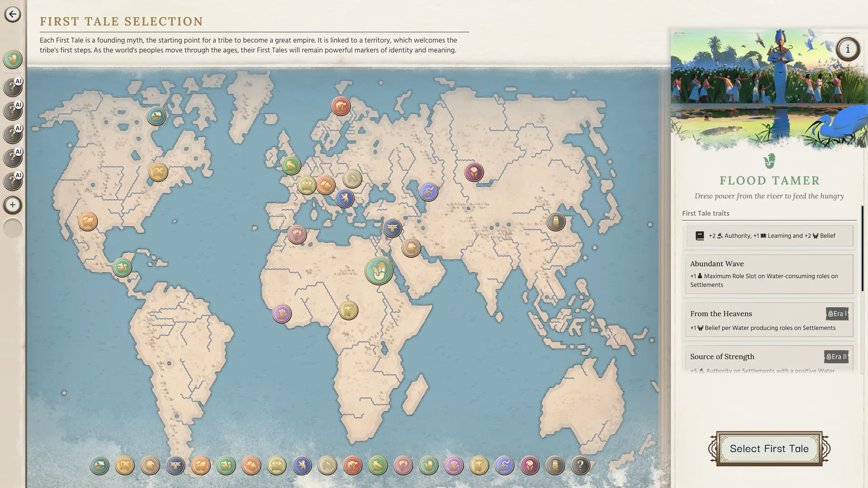The height and width of the screenshot is (488, 868).
Task: Select the red dragon icon in the bottom row
Action: point(353,465)
